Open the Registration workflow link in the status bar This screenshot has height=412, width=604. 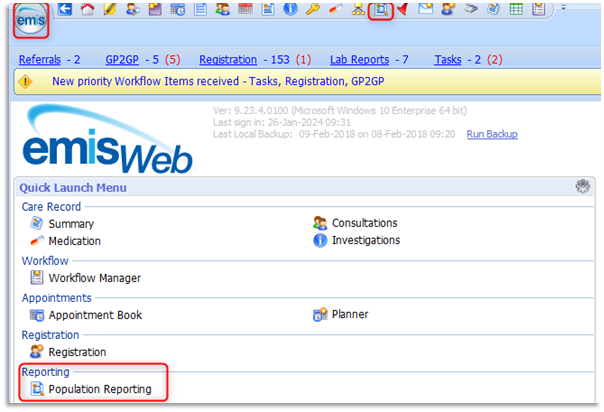[228, 60]
